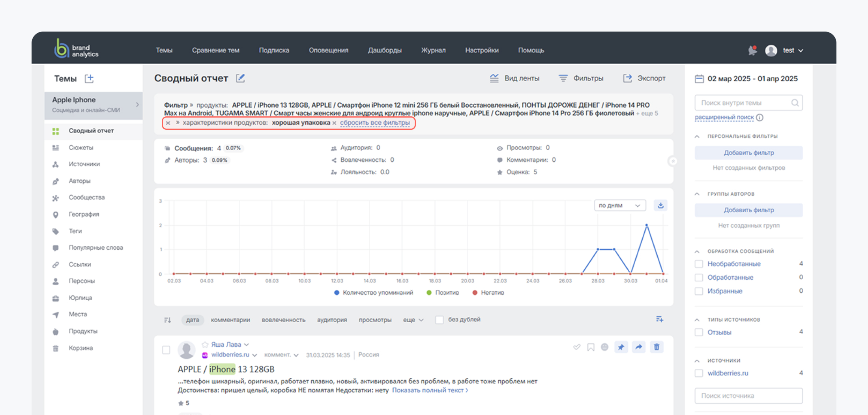Collapse Персональные фильтры section
The image size is (868, 415).
tap(697, 136)
